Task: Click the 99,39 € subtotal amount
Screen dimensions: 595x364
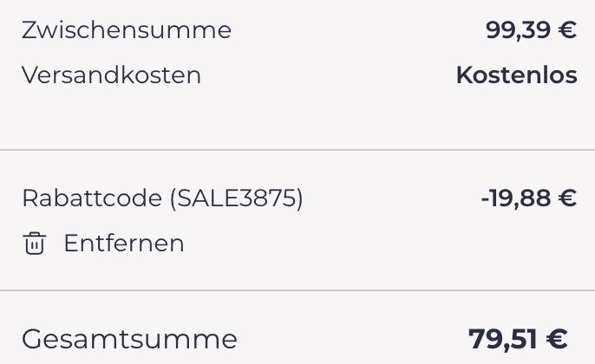Action: pyautogui.click(x=531, y=30)
